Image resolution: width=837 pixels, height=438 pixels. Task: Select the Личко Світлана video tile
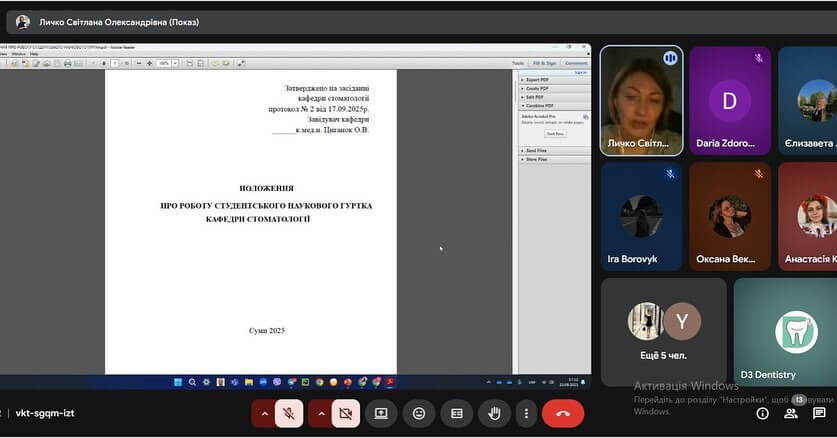coord(641,100)
